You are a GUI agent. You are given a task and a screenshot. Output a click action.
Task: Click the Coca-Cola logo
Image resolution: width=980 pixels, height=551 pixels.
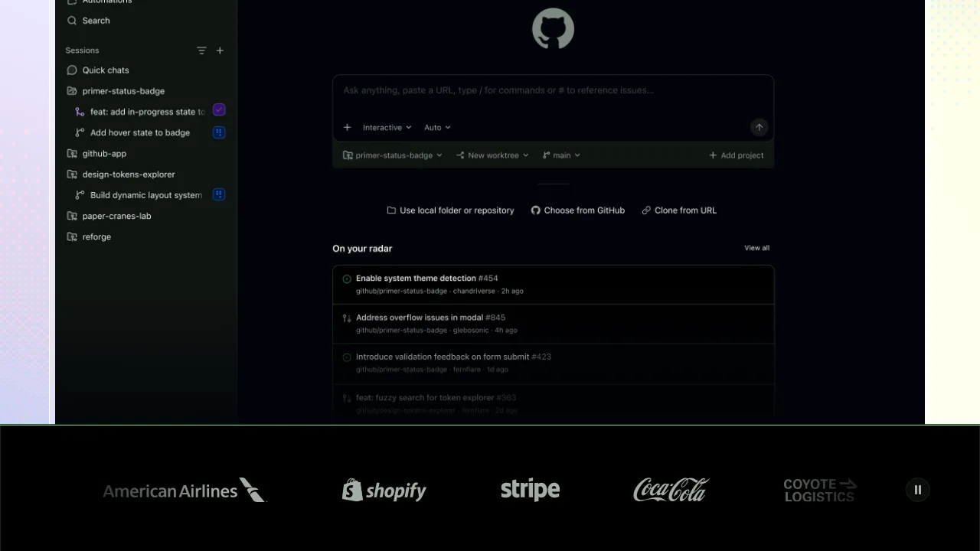(671, 490)
